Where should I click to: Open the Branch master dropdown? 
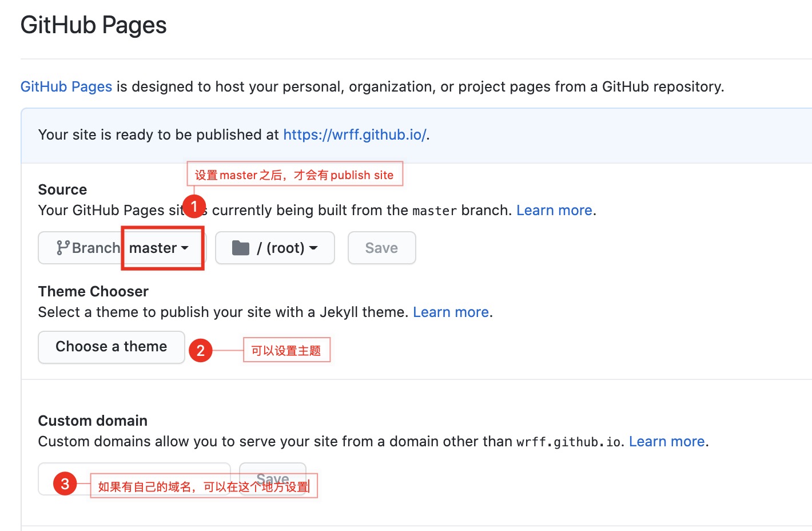click(122, 248)
